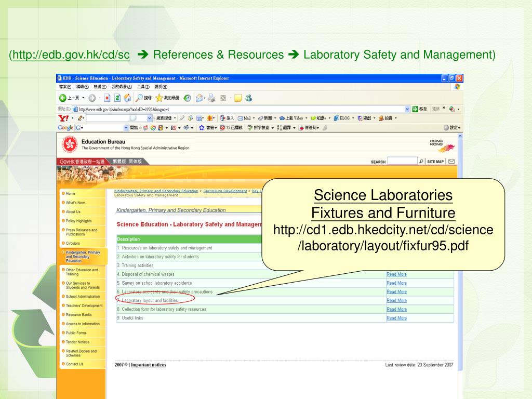Image resolution: width=532 pixels, height=399 pixels.
Task: Select 'Laboratory layout and facilities' row text
Action: [150, 301]
